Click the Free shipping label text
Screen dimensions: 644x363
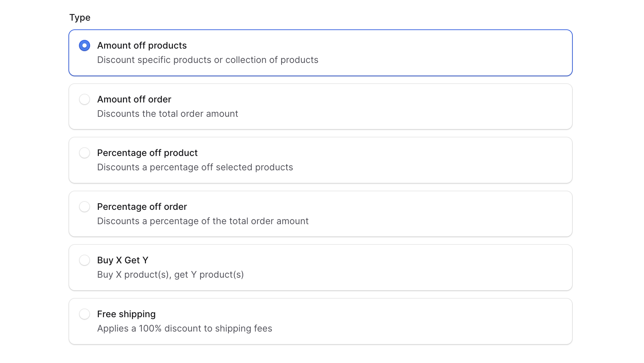pyautogui.click(x=126, y=314)
